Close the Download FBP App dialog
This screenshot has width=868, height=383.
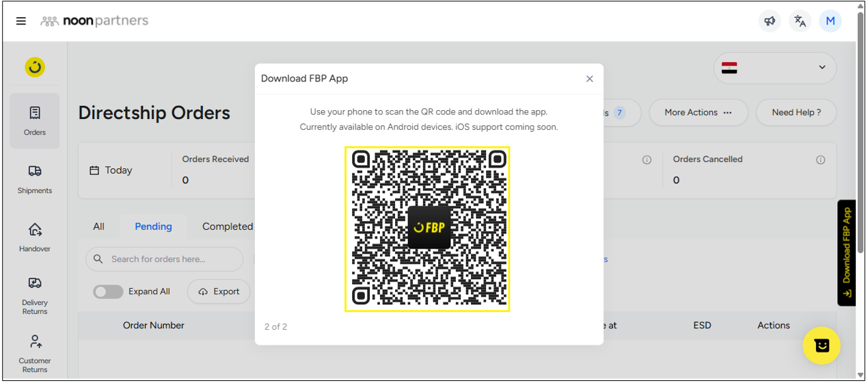(x=590, y=79)
